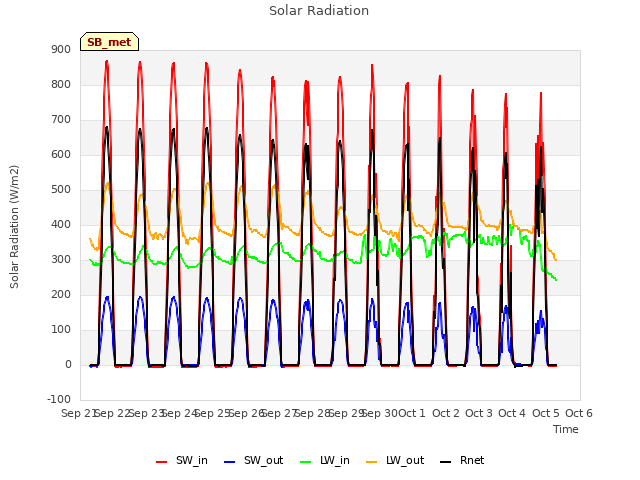The height and width of the screenshot is (480, 640).
Task: Click the Oct 1 x-axis date label
Action: (x=412, y=413)
